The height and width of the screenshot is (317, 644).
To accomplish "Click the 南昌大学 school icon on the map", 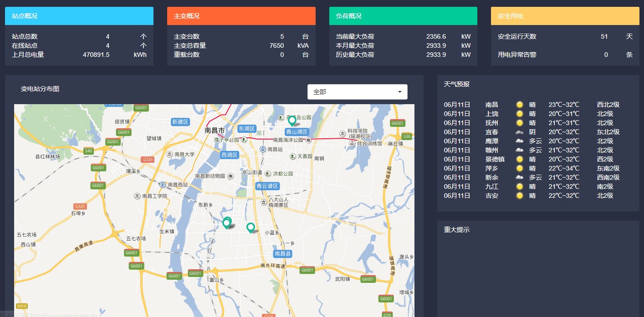I will (169, 154).
